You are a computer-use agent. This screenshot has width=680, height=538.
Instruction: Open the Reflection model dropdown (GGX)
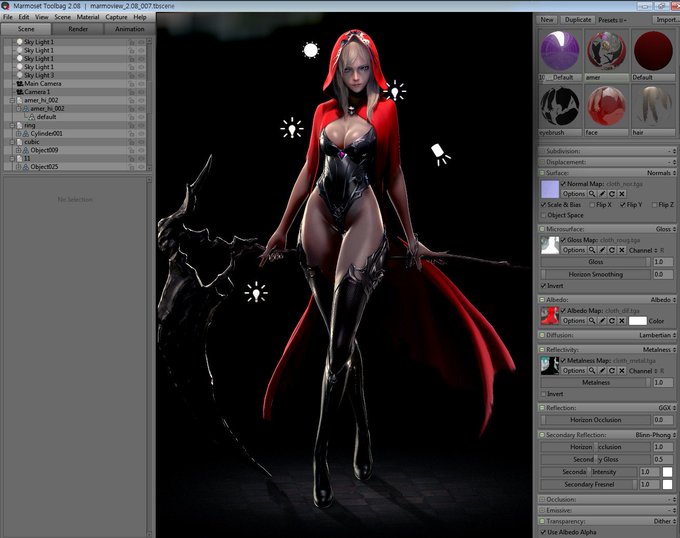click(x=667, y=408)
